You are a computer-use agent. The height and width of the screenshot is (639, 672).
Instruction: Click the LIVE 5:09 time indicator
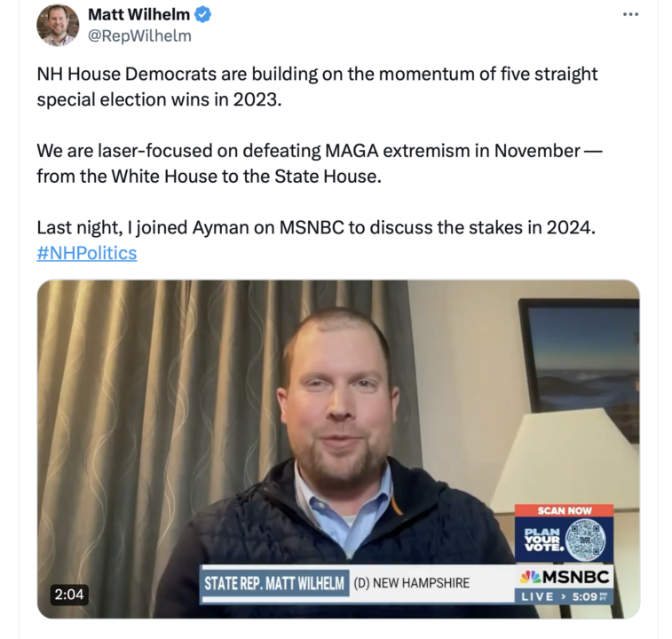click(564, 596)
